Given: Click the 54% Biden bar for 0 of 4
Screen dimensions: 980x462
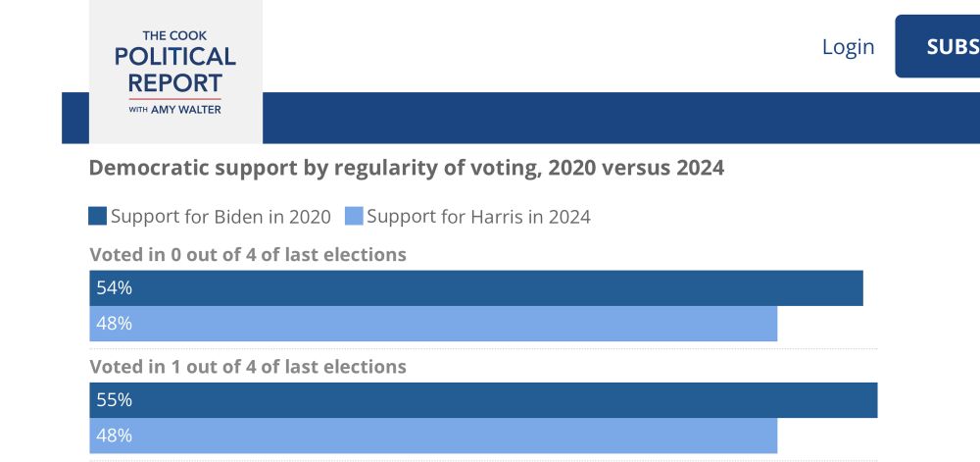Looking at the screenshot, I should [476, 288].
